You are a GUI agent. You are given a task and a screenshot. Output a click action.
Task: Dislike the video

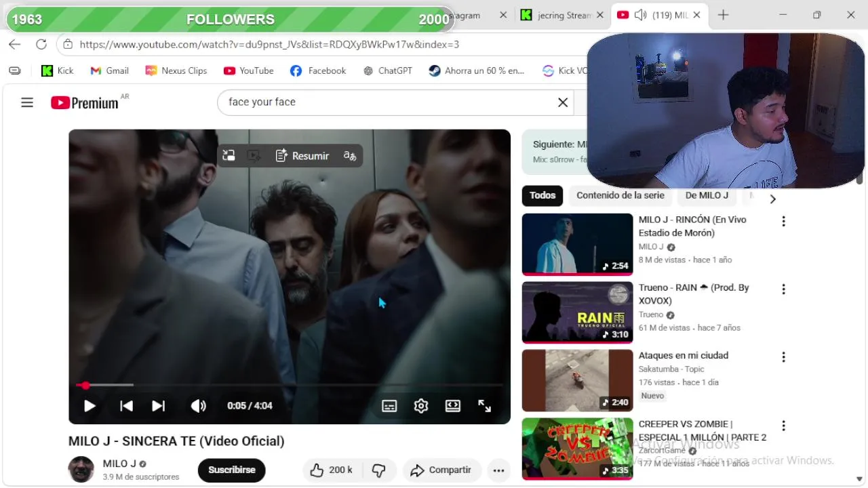click(379, 470)
